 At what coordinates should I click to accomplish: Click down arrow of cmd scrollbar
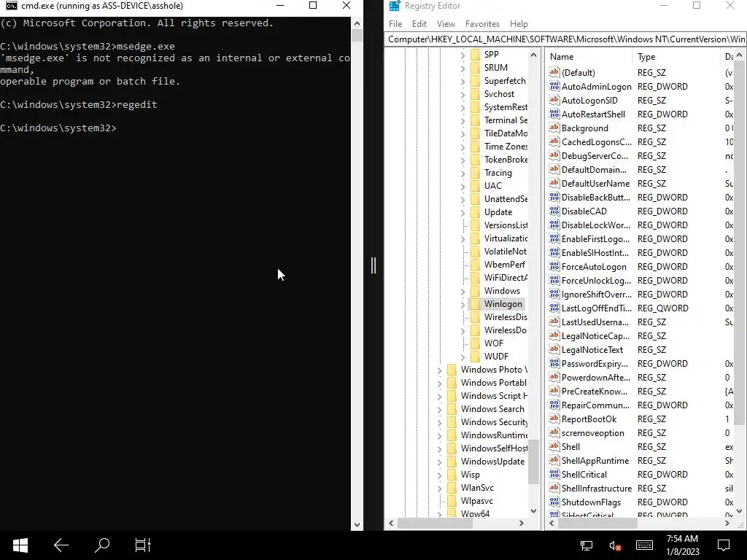357,524
